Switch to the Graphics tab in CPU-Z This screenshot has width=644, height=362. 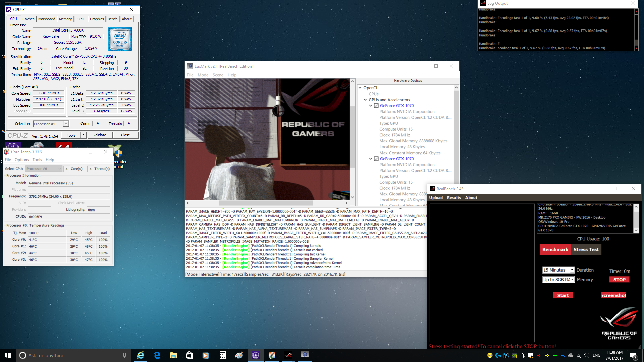97,19
